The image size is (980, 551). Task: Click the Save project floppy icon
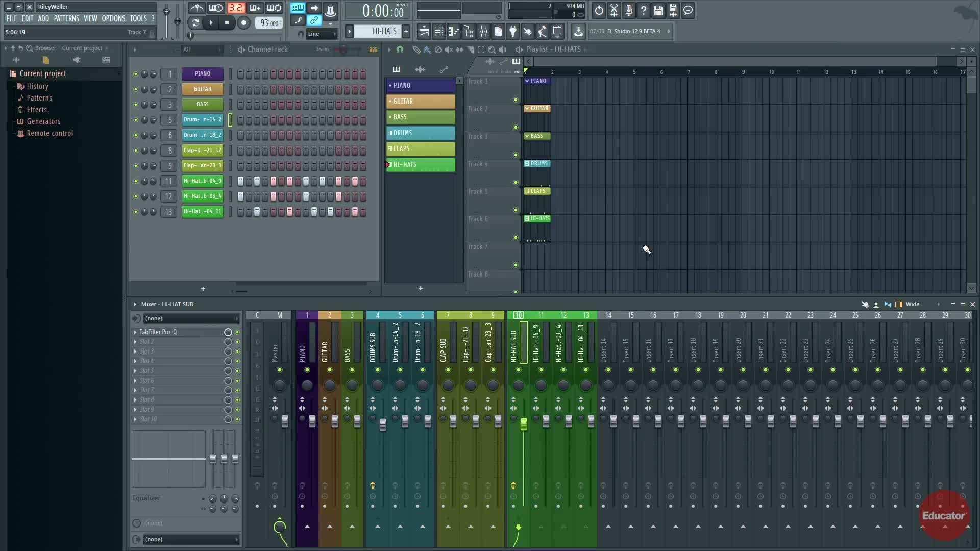658,10
